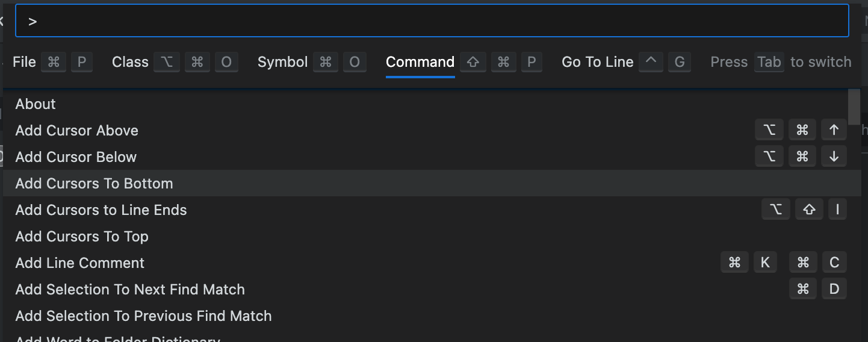Switch to the Class search tab
The width and height of the screenshot is (868, 342).
click(x=130, y=62)
